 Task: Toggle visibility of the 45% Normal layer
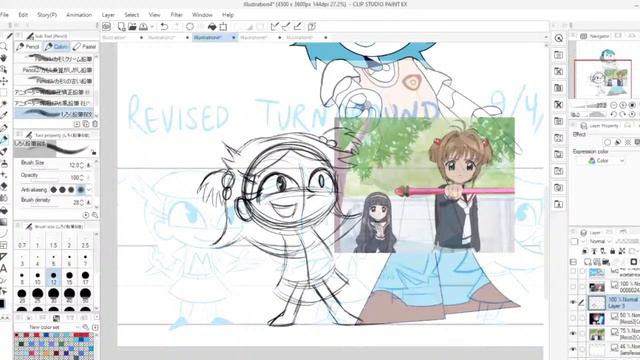573,349
